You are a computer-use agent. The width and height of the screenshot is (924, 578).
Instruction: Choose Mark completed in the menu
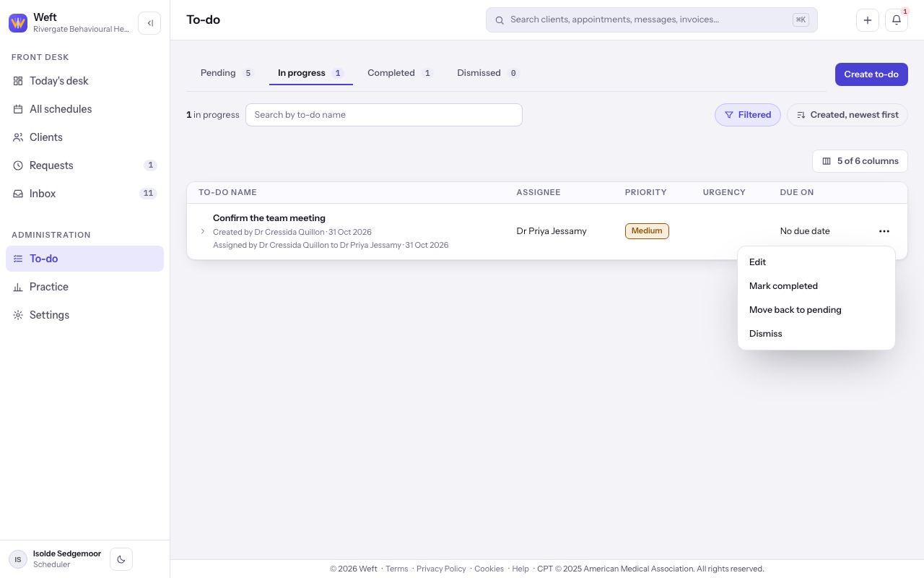[816, 286]
